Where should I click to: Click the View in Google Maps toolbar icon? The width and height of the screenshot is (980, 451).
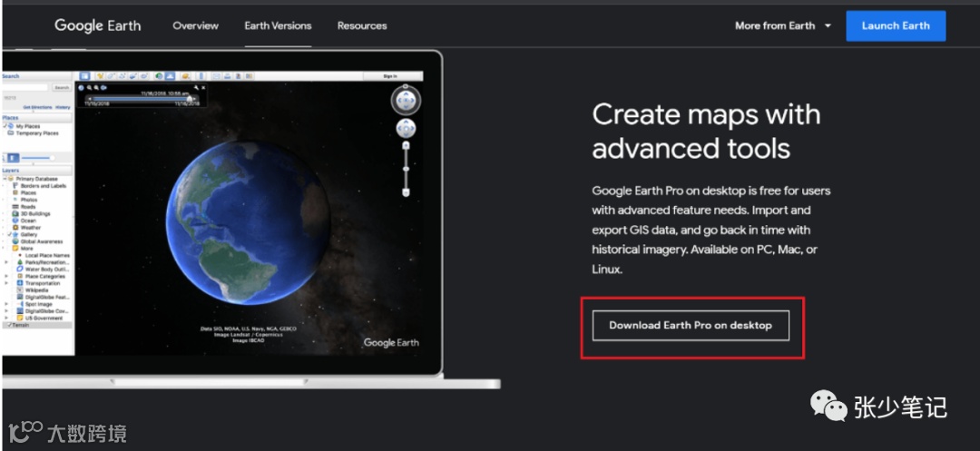tap(249, 76)
